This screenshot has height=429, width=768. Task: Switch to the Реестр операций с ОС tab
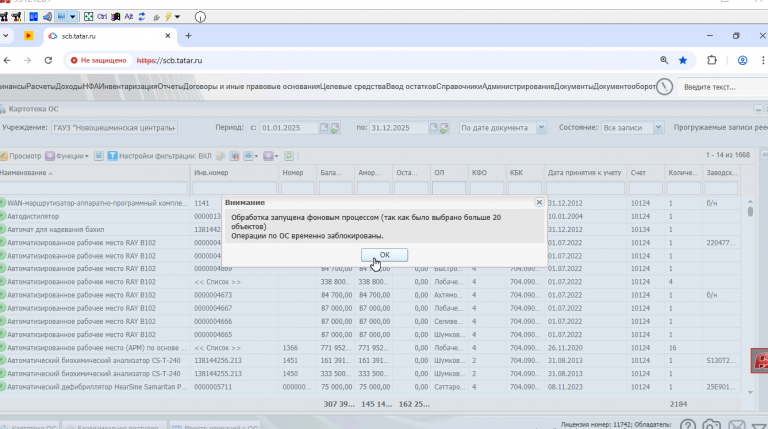click(215, 426)
